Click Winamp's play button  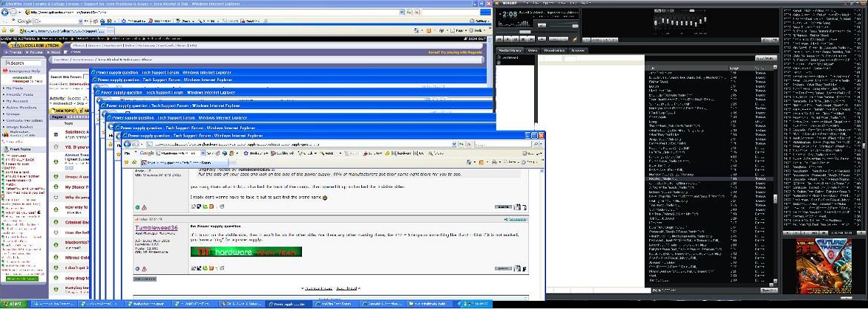(x=507, y=39)
